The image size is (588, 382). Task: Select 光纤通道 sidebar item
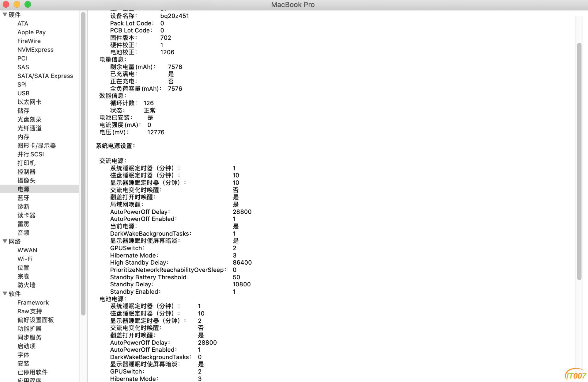click(x=29, y=128)
